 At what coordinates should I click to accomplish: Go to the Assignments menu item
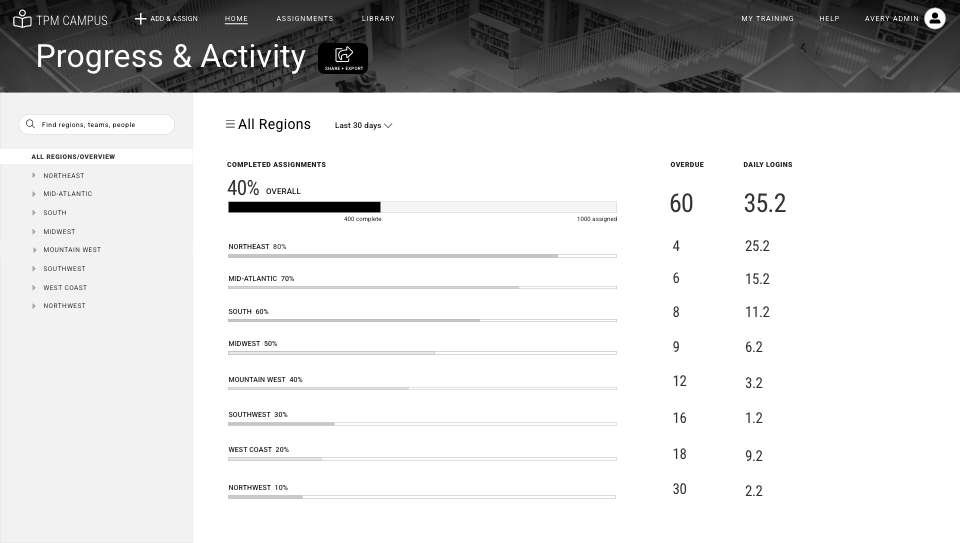(305, 19)
